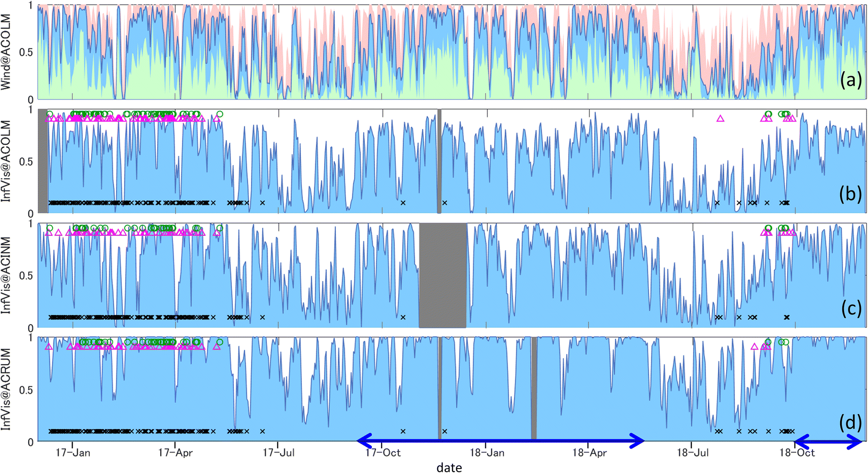Click the x-axis title 'date'
The width and height of the screenshot is (868, 473).
[449, 467]
